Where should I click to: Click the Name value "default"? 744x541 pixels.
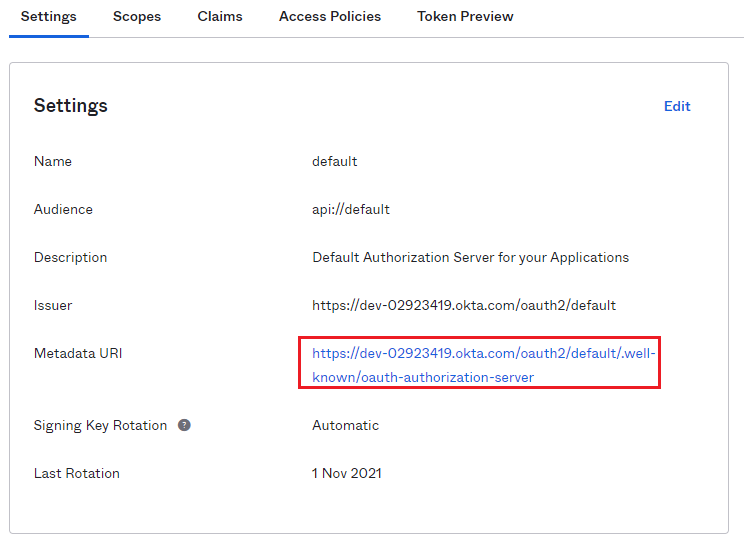(334, 161)
